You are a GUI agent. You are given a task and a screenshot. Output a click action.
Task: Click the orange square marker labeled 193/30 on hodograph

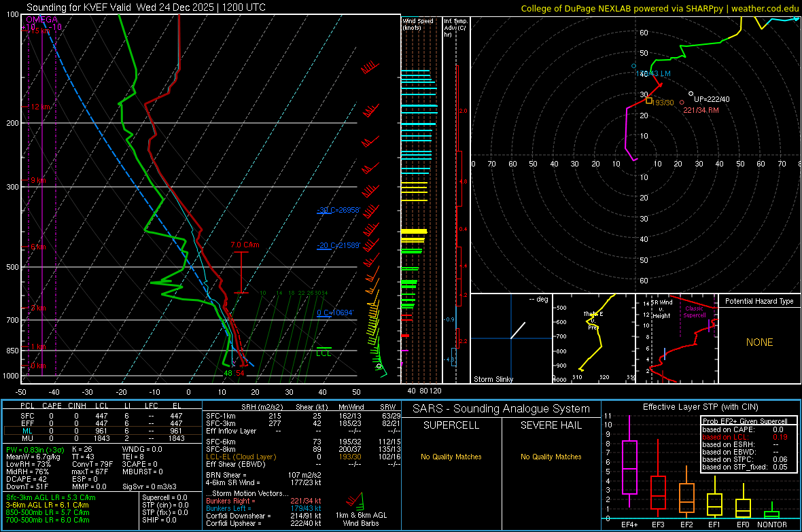tap(648, 101)
